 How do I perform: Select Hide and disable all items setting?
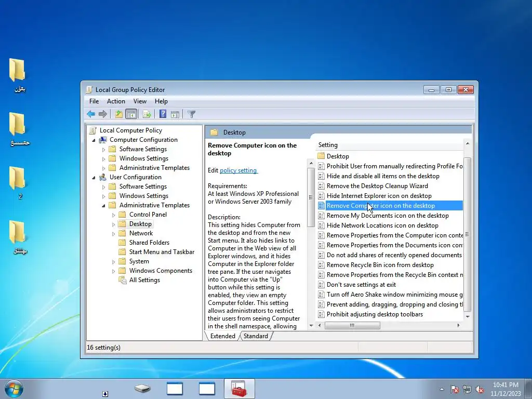(390, 176)
